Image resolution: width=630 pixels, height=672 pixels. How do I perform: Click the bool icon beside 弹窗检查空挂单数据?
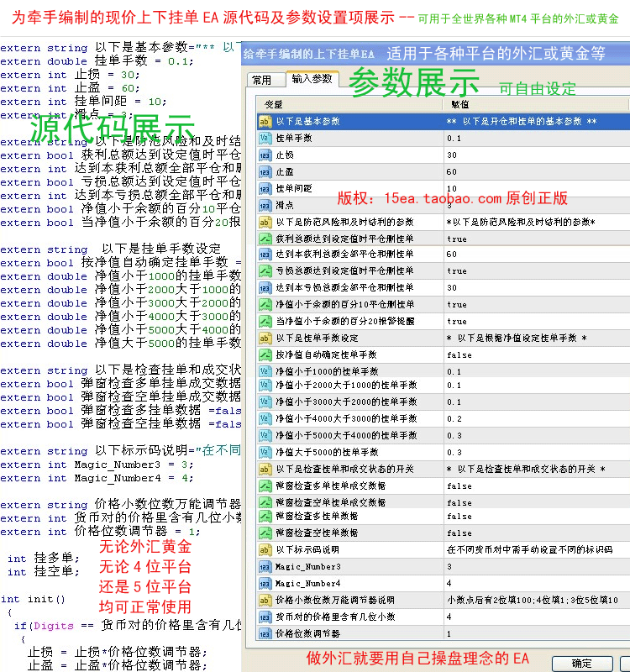tap(265, 533)
